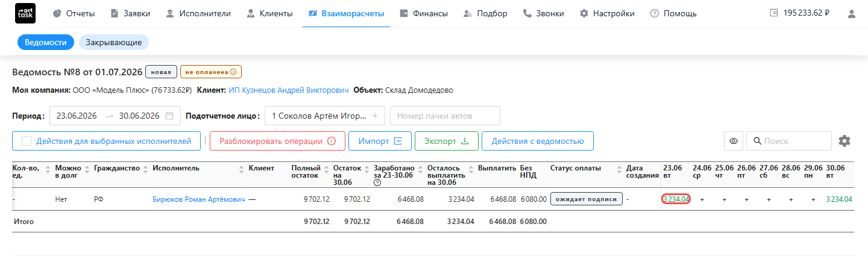Tick checkbox in Действия для выбранных исполнителей
Viewport: 868px width, 268px height.
(x=27, y=141)
